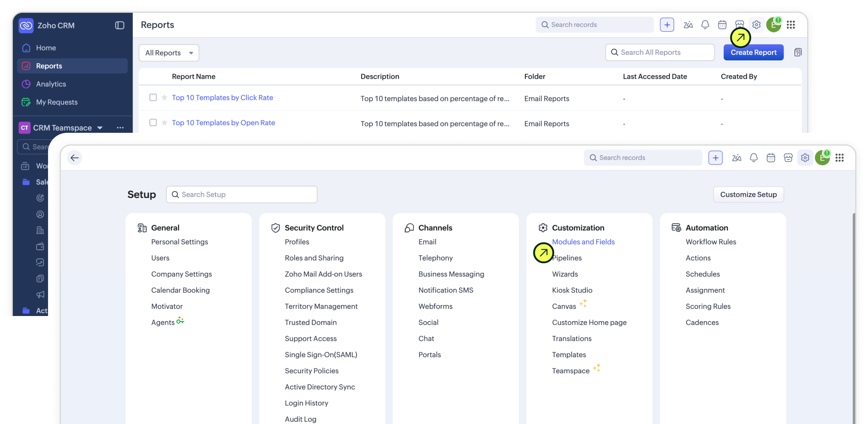Favorite Top 10 Templates by Open Rate star
This screenshot has height=424, width=868.
click(164, 123)
